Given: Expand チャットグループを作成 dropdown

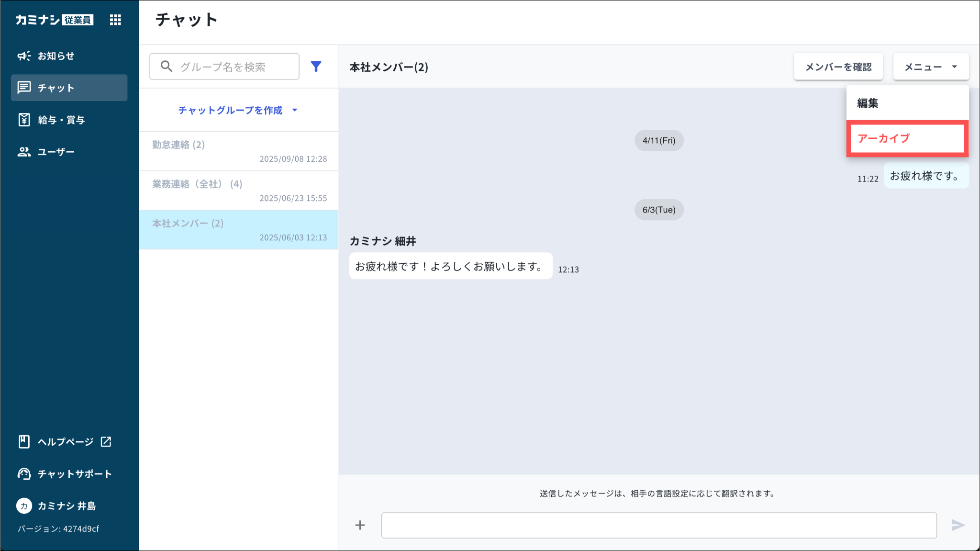Looking at the screenshot, I should [x=238, y=110].
